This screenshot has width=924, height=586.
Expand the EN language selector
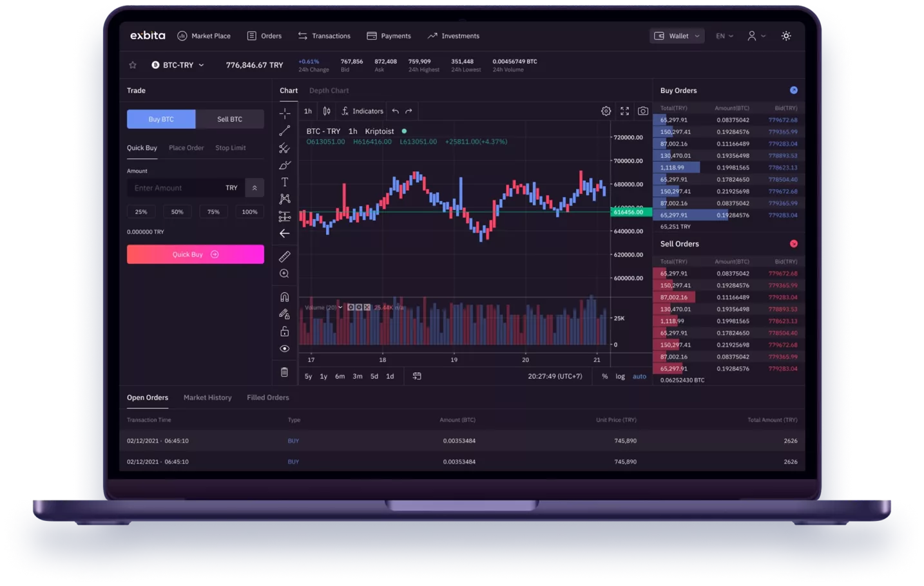[x=724, y=36]
